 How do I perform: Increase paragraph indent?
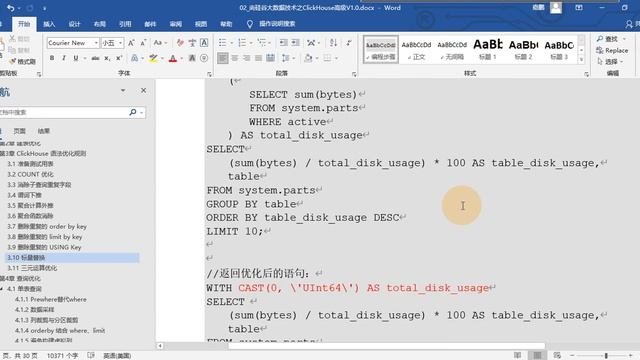click(x=296, y=43)
